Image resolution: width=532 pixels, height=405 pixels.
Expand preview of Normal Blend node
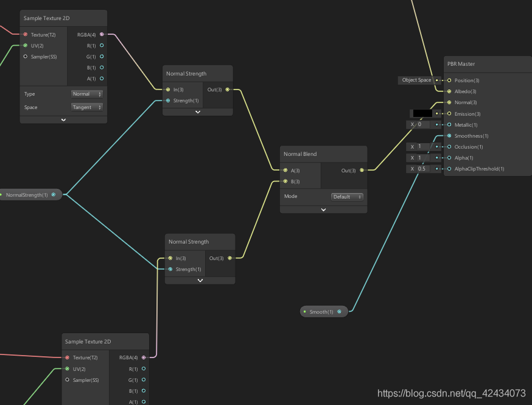point(323,210)
